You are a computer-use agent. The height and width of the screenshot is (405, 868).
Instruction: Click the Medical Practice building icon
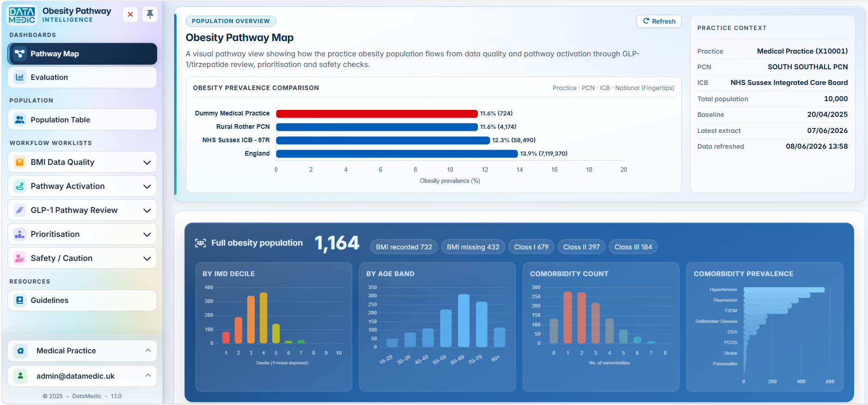tap(20, 351)
